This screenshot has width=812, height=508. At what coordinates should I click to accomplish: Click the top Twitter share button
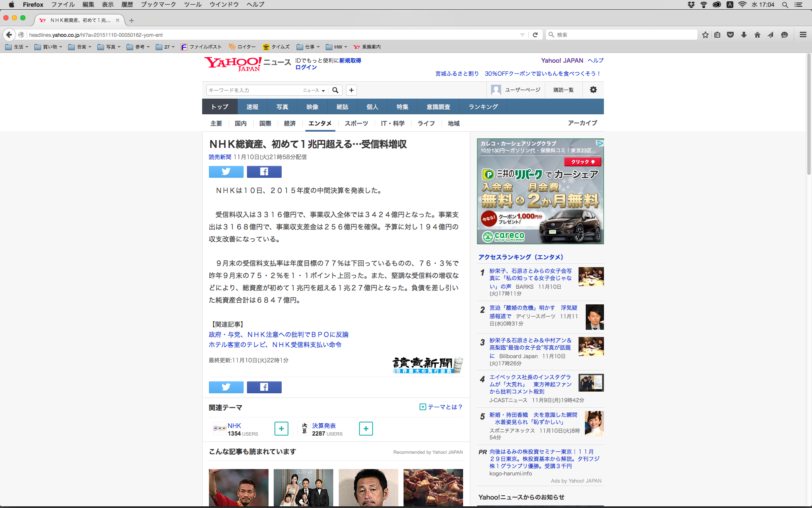coord(226,171)
